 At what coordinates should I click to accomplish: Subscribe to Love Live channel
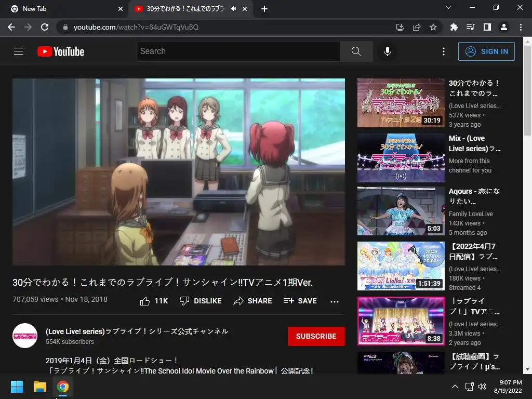[x=316, y=336]
